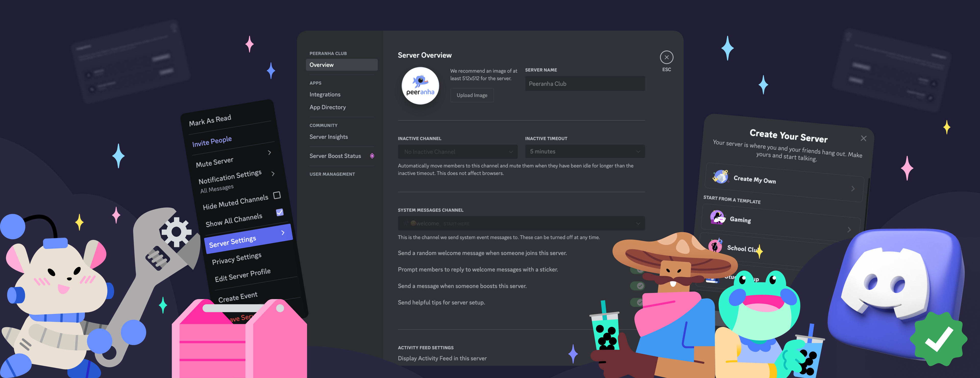
Task: Toggle boost message switch off
Action: point(638,286)
